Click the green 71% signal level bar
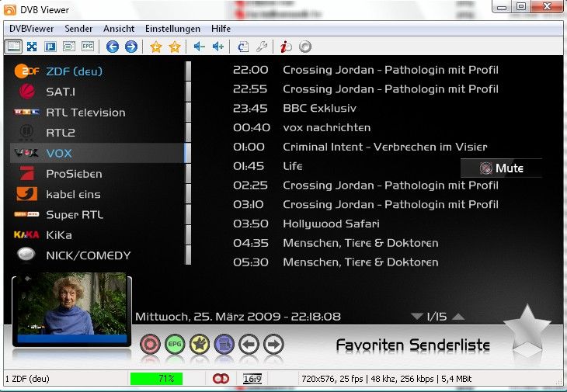The width and height of the screenshot is (567, 392). tap(156, 379)
